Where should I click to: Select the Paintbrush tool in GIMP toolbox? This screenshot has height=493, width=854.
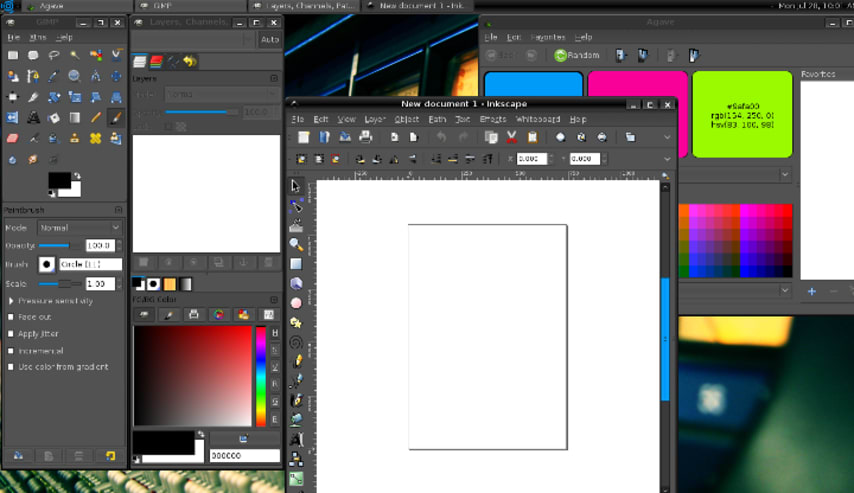(116, 117)
